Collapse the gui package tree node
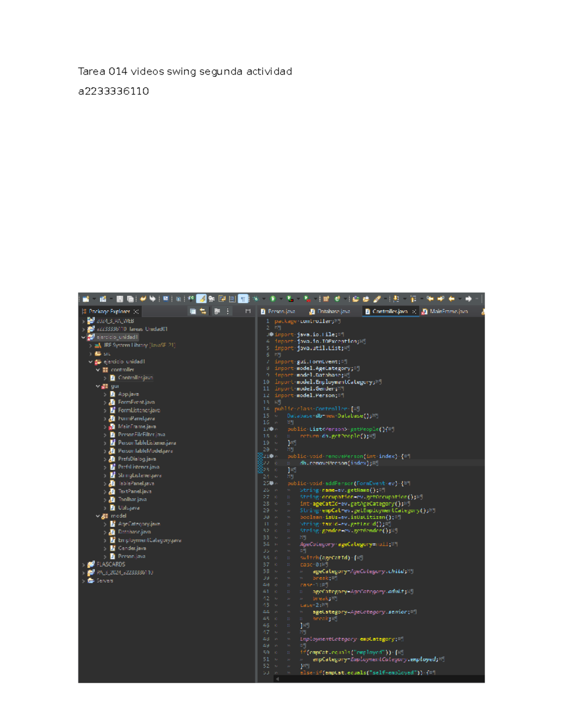 click(x=97, y=386)
